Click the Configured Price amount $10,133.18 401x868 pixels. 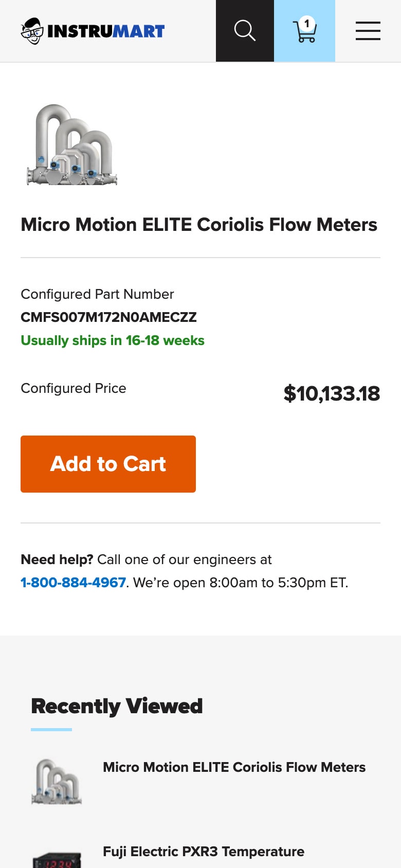pyautogui.click(x=332, y=393)
